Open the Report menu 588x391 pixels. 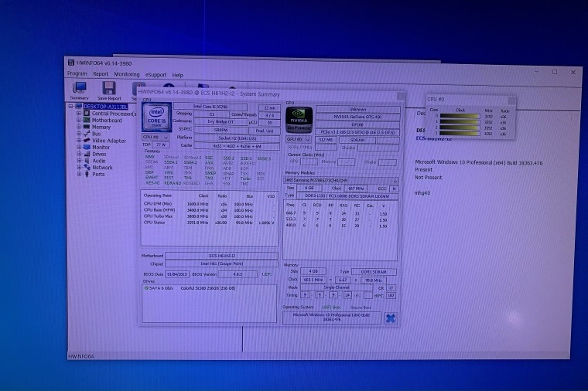(x=101, y=74)
